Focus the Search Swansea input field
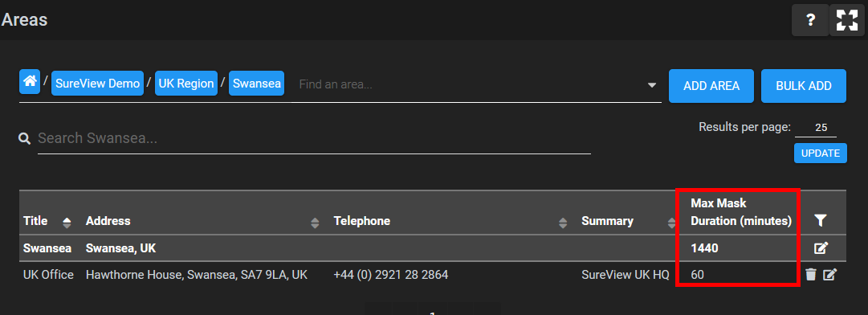The width and height of the screenshot is (868, 315). [314, 138]
